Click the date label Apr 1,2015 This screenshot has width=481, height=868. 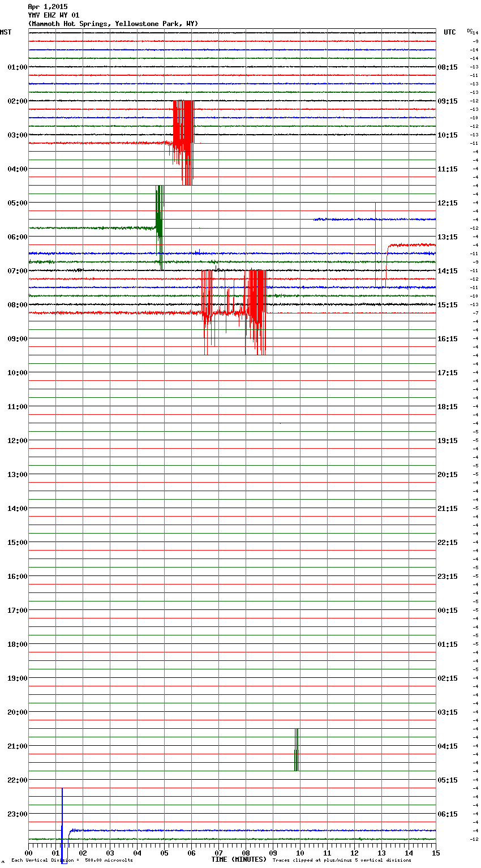pyautogui.click(x=48, y=7)
